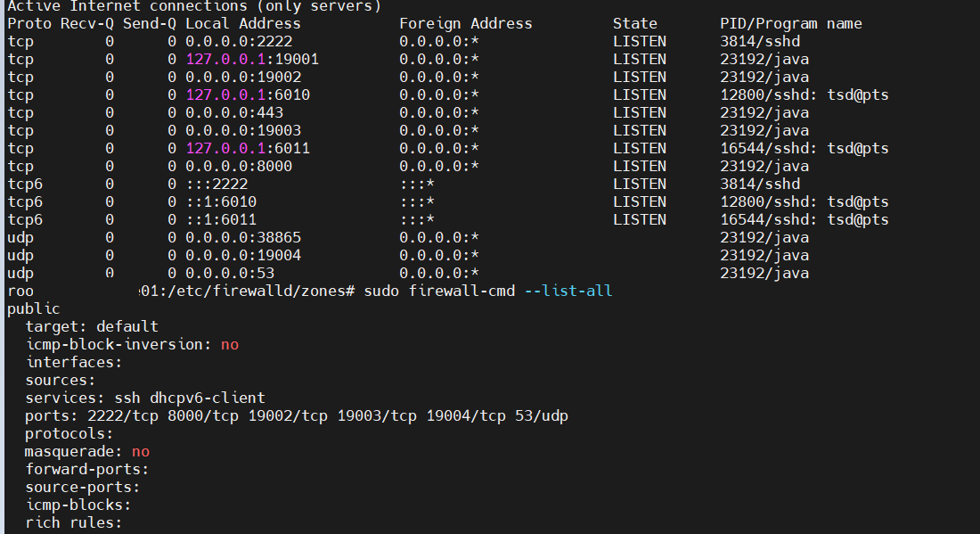The height and width of the screenshot is (534, 980).
Task: Select the Local Address column header
Action: pos(243,24)
